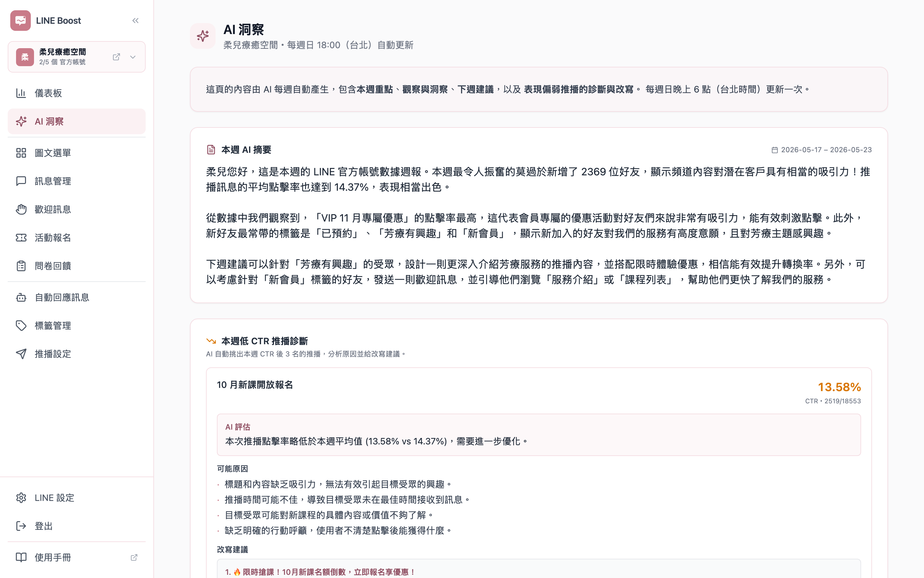Click rewrite suggestion 1 限時搶課 headline

(320, 572)
